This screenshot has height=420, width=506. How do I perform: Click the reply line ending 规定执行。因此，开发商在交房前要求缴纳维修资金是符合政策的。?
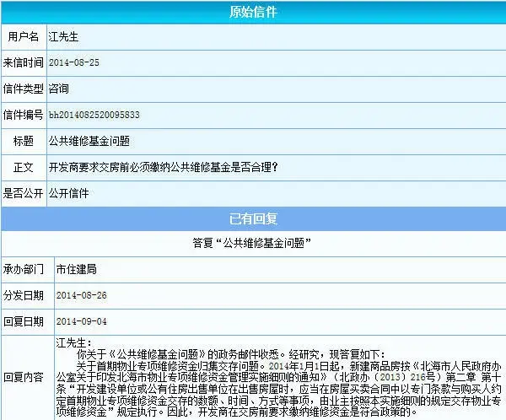(x=236, y=412)
